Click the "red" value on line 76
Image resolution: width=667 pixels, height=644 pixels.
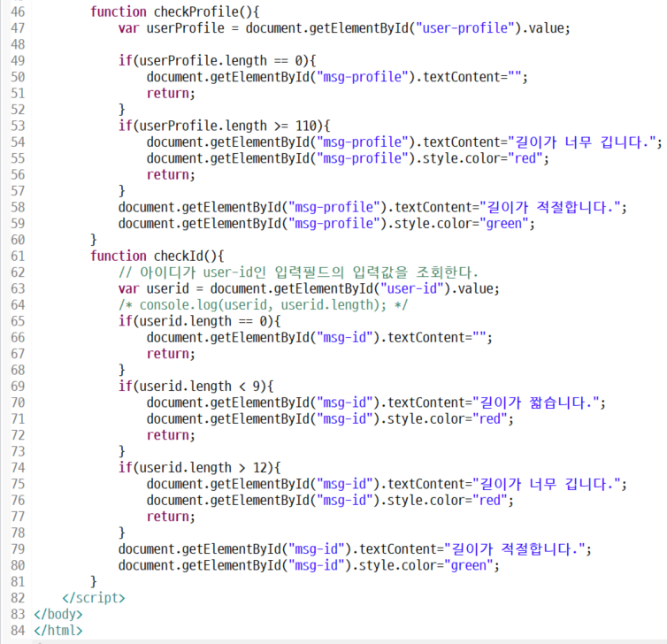(x=489, y=500)
